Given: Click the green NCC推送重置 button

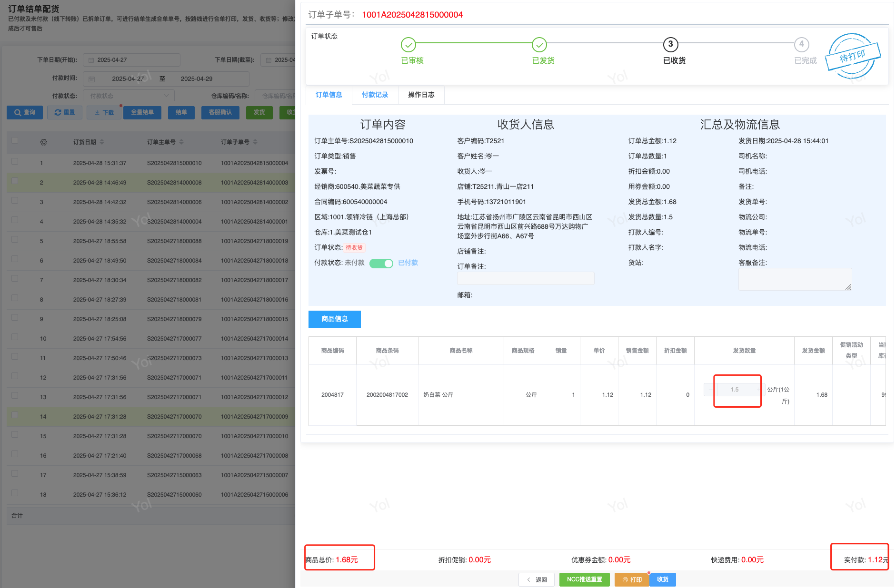Looking at the screenshot, I should pyautogui.click(x=584, y=579).
